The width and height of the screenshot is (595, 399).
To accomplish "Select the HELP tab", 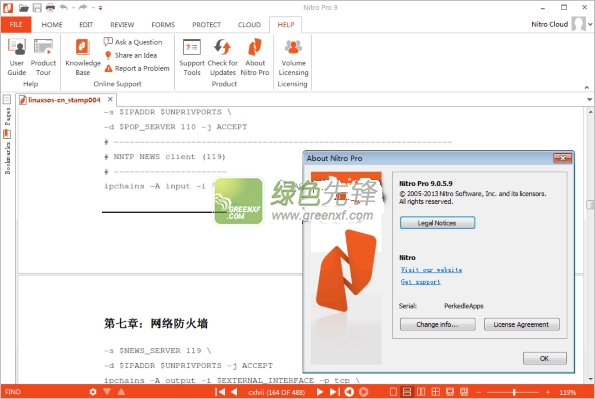I will click(x=286, y=25).
